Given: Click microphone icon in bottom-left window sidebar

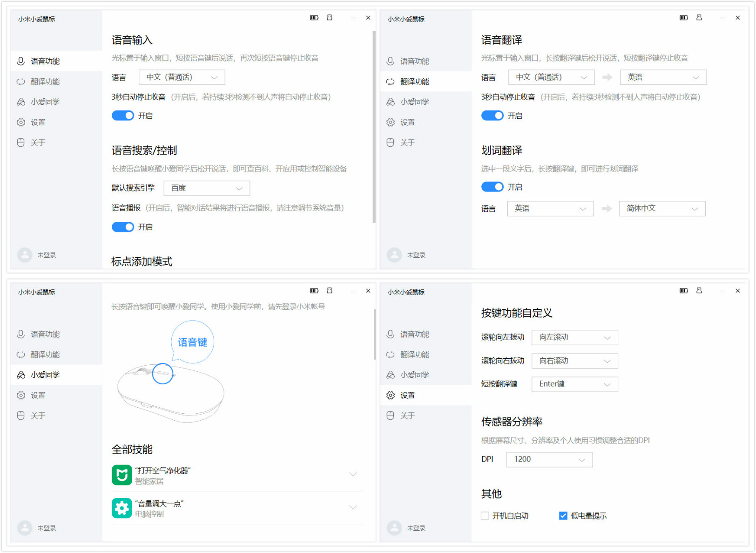Looking at the screenshot, I should (x=21, y=334).
